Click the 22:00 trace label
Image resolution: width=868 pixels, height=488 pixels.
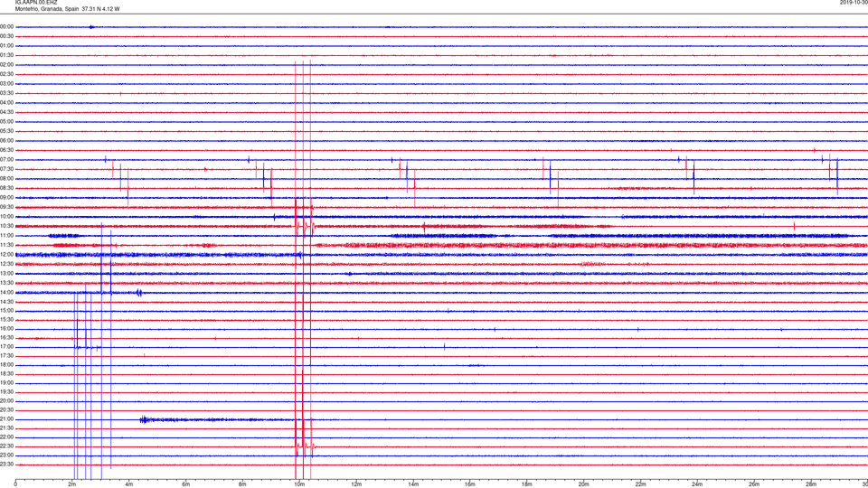point(6,437)
